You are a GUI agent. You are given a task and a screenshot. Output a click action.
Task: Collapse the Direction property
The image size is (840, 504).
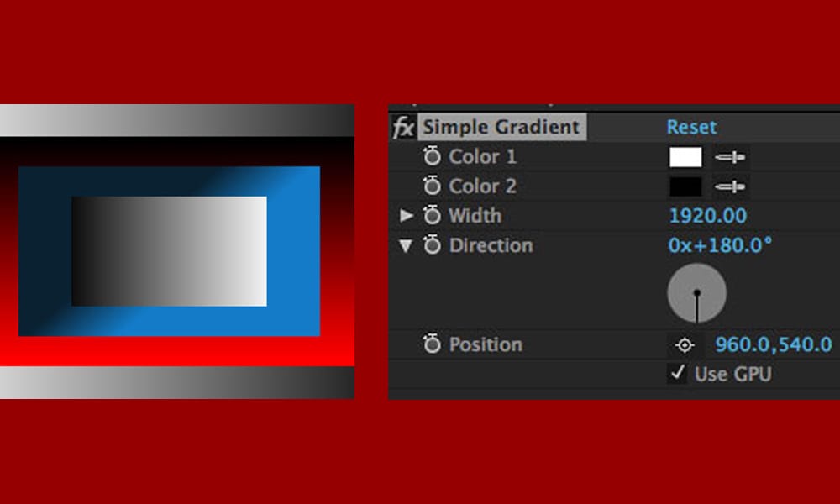point(408,245)
